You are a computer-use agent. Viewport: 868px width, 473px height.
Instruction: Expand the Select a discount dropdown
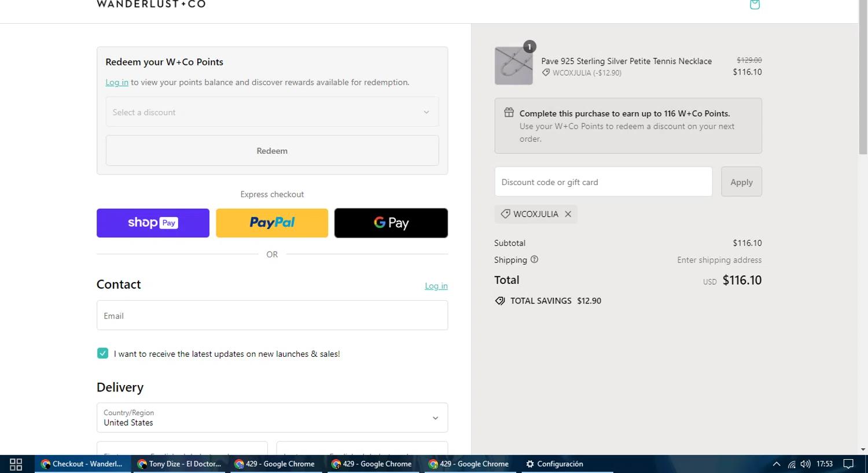tap(272, 112)
